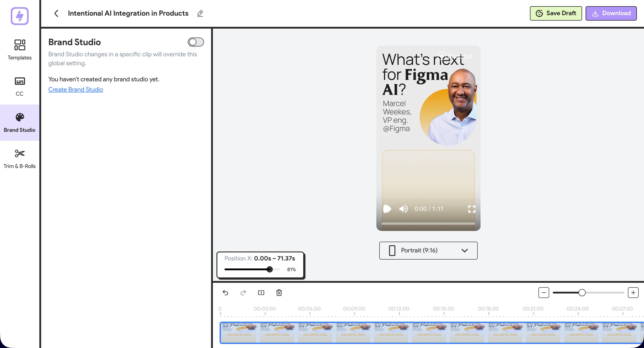Viewport: 644px width, 348px height.
Task: Zoom in on the timeline with plus
Action: point(633,293)
